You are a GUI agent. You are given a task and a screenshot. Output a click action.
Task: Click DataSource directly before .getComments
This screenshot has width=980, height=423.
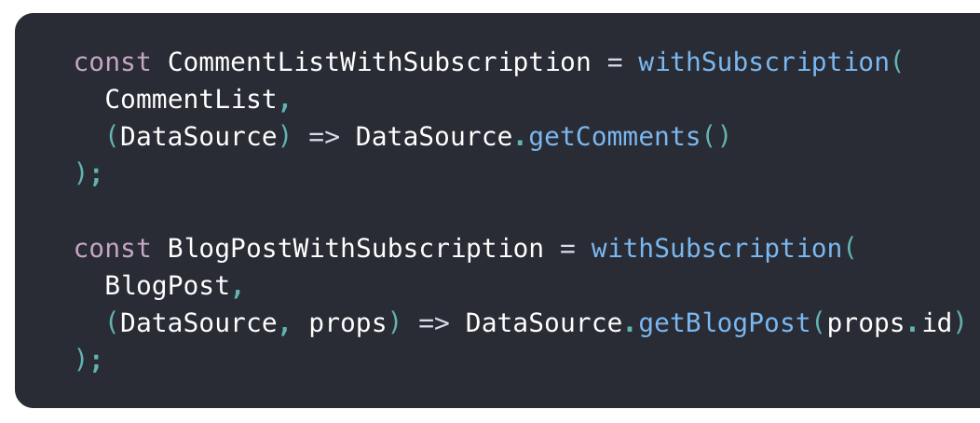[433, 137]
